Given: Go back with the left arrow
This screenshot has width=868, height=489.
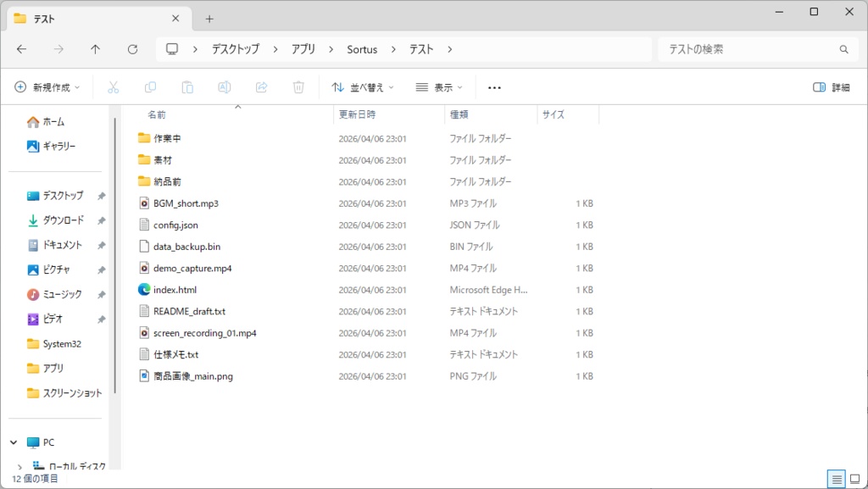Looking at the screenshot, I should coord(21,49).
